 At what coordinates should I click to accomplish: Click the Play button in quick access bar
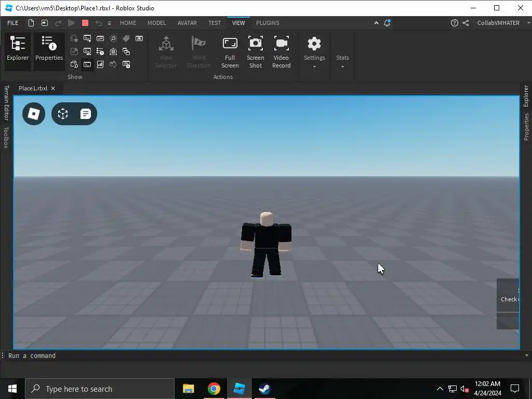(x=71, y=23)
